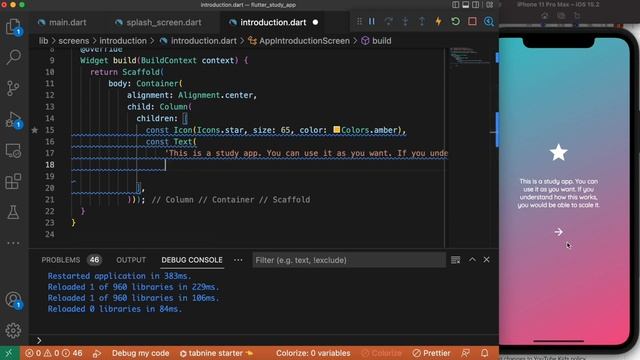This screenshot has width=640, height=360.
Task: Open the OUTPUT panel tab
Action: pos(131,260)
